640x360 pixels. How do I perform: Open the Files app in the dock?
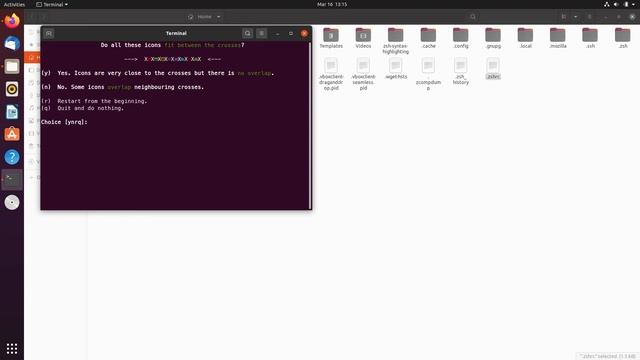point(12,66)
